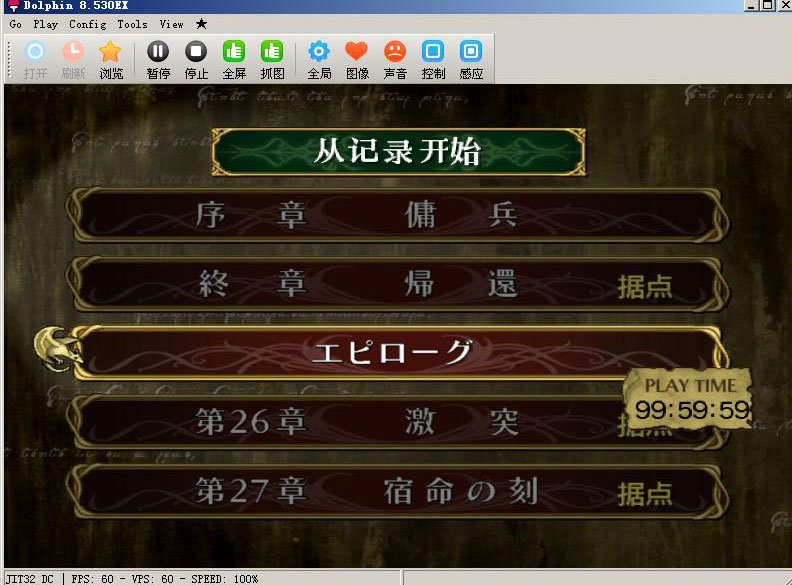The height and width of the screenshot is (585, 792).
Task: Open the Go menu
Action: 16,24
